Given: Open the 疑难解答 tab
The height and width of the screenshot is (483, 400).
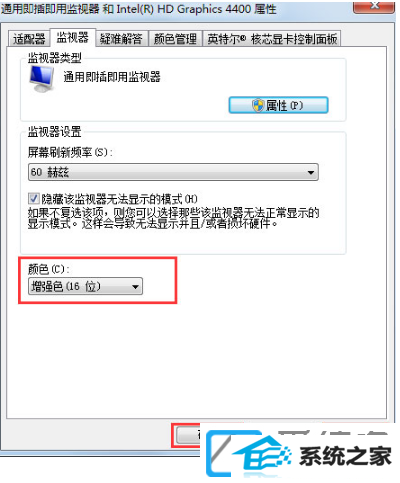Looking at the screenshot, I should click(121, 39).
